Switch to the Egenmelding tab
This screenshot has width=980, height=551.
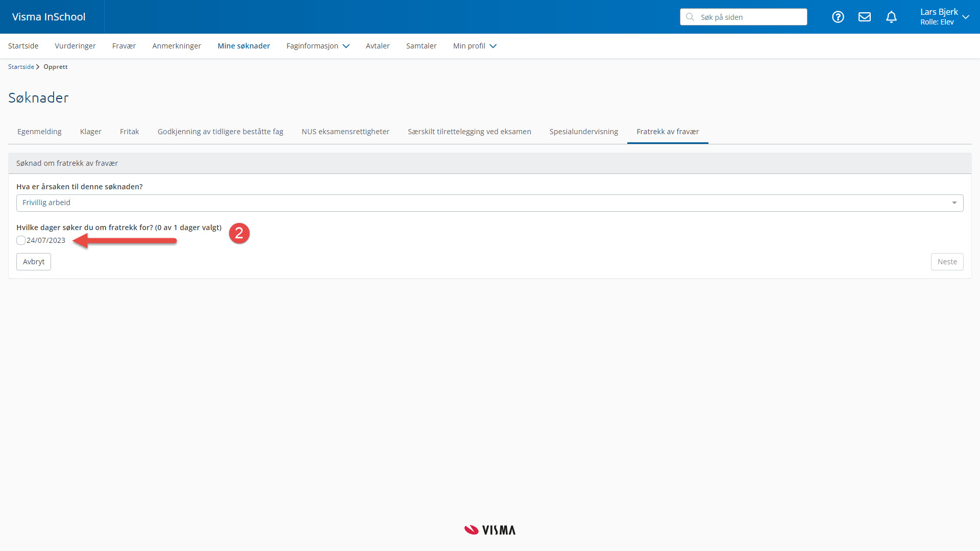pyautogui.click(x=39, y=132)
